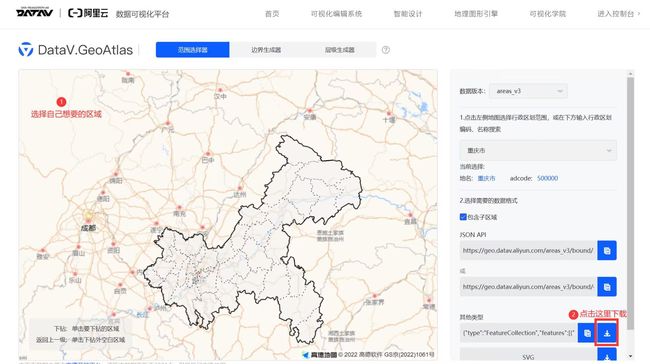Click the 绵阳 label on the map
The height and width of the screenshot is (364, 650).
(x=116, y=181)
